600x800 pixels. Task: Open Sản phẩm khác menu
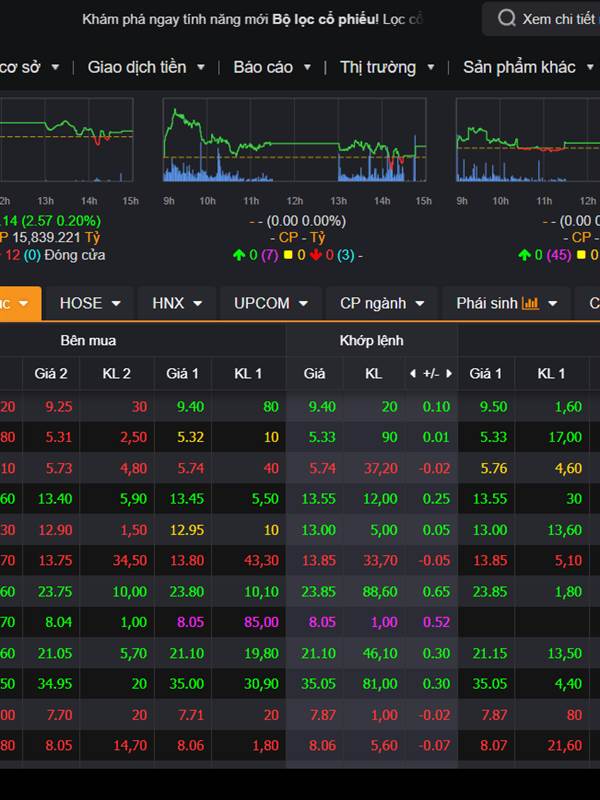pos(529,67)
